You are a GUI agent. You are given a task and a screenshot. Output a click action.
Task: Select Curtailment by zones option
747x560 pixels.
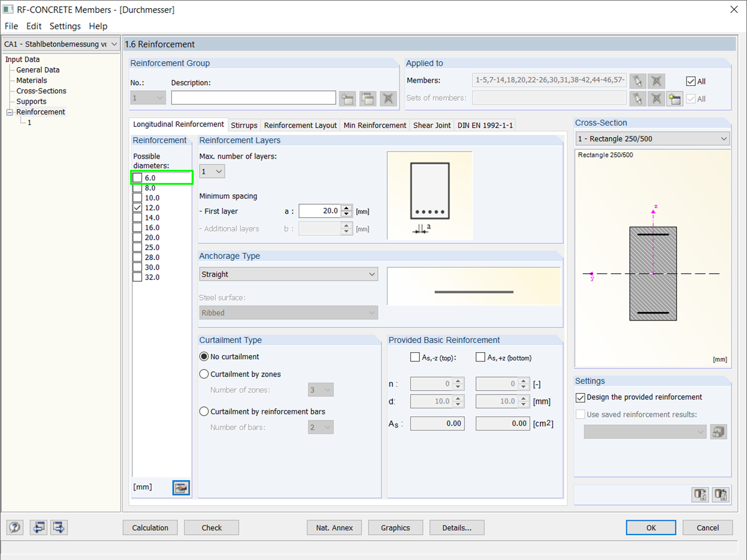click(204, 374)
